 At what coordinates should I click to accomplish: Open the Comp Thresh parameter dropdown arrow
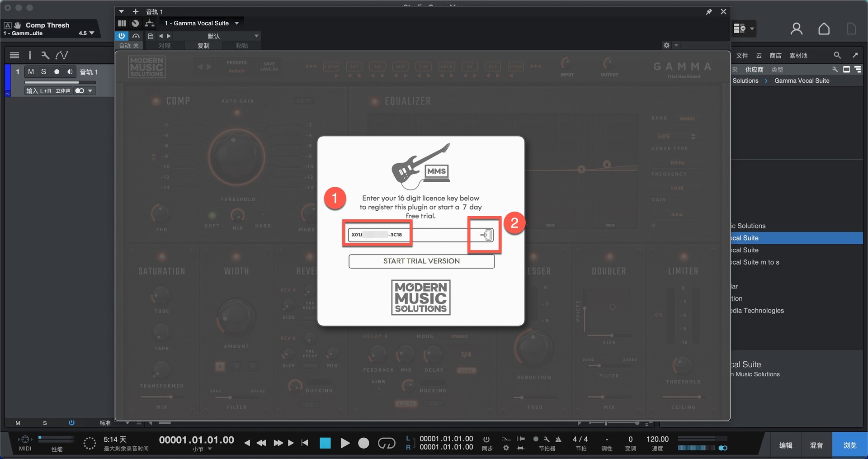[92, 33]
